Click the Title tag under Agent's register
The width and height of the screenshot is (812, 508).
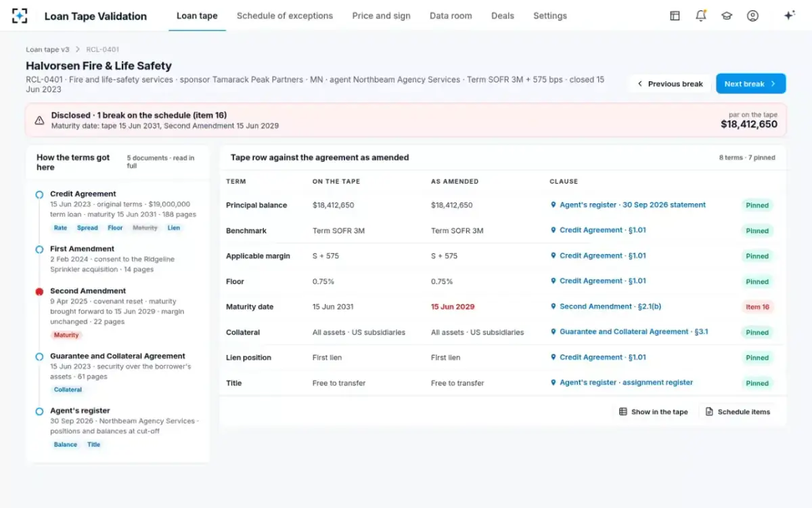[94, 445]
